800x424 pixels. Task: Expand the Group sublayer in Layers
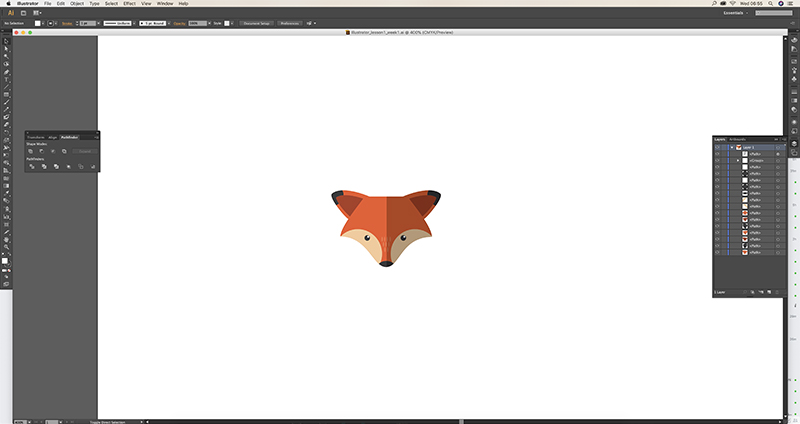pos(738,160)
